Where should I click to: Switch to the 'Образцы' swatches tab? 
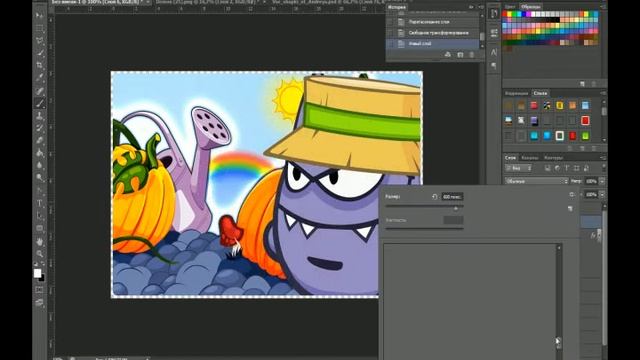(531, 7)
